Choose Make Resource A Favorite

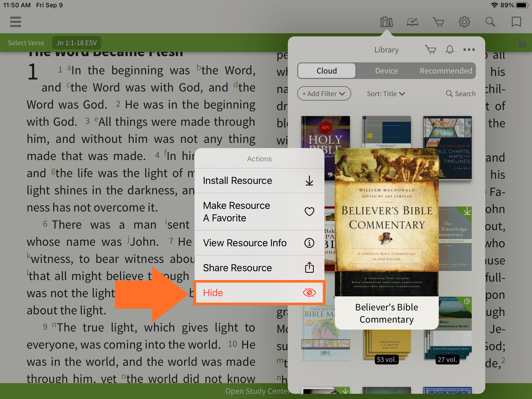pyautogui.click(x=259, y=212)
